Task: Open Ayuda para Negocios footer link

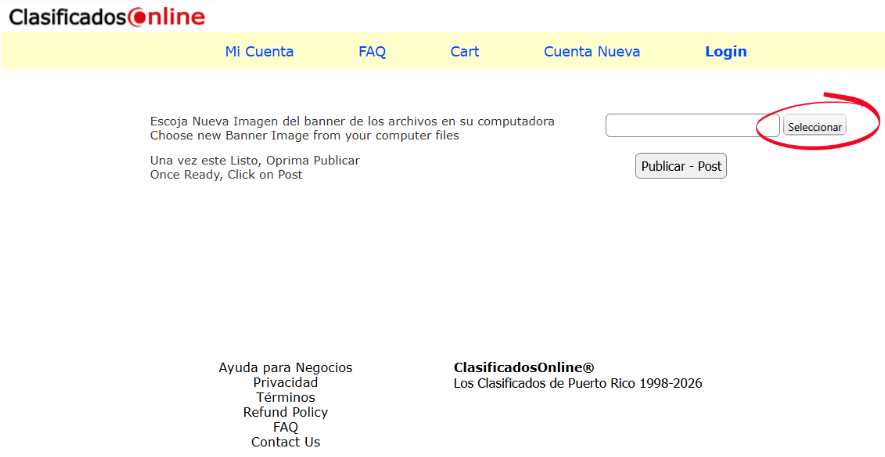Action: (285, 367)
